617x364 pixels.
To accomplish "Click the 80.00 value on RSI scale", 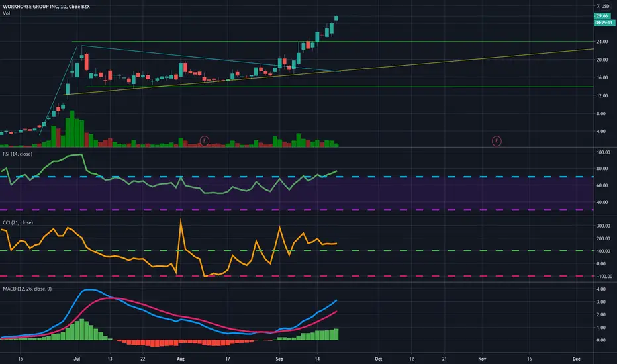I will click(602, 168).
